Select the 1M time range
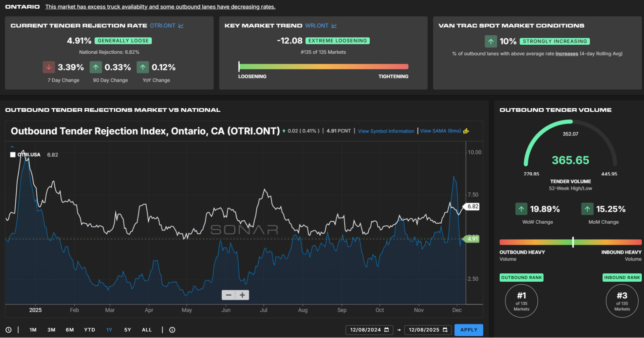The height and width of the screenshot is (338, 644). pos(33,330)
